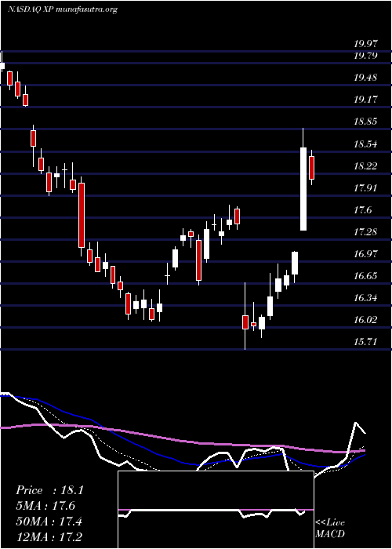Image resolution: width=392 pixels, height=549 pixels.
Task: Click the <<Live MACD label
Action: pos(330,528)
